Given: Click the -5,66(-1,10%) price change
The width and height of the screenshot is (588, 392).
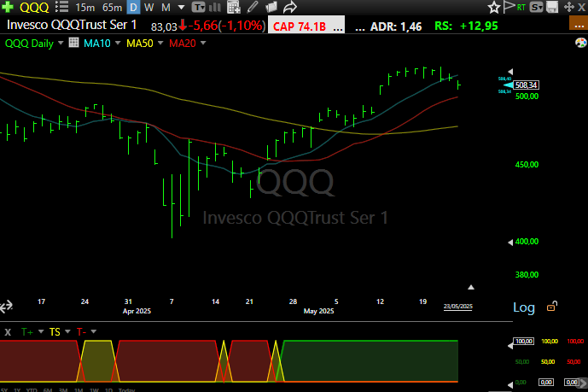Looking at the screenshot, I should point(226,26).
